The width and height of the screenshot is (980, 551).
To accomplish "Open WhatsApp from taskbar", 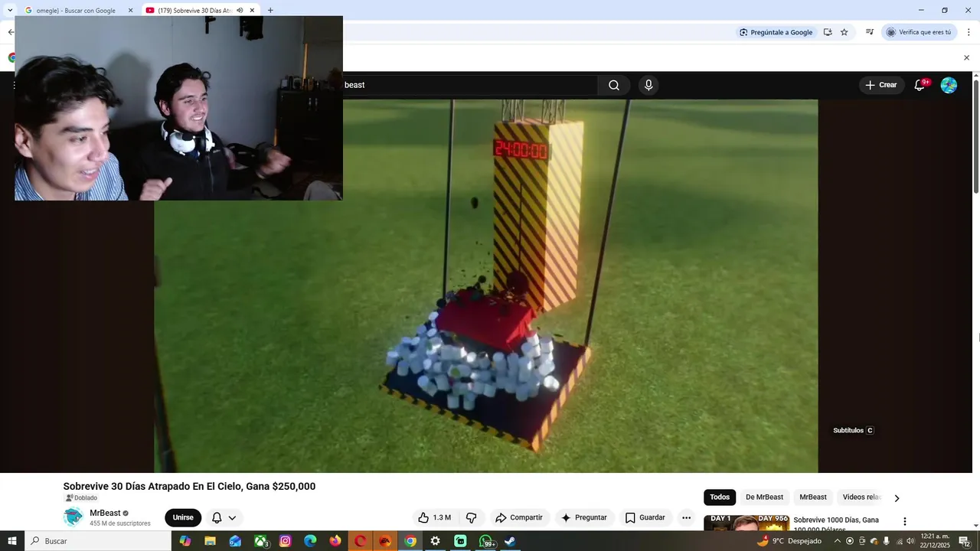I will [486, 541].
